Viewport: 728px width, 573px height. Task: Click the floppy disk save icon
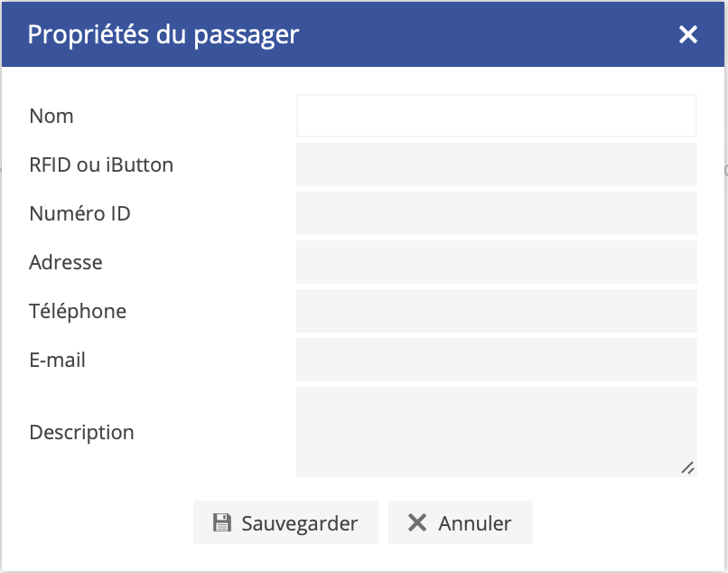[221, 523]
